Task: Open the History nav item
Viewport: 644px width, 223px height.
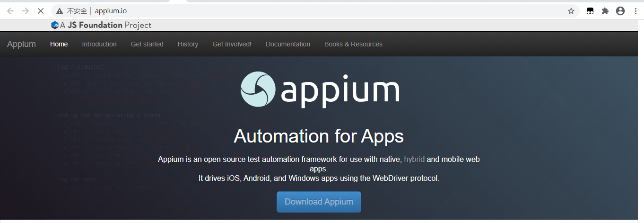Action: (x=188, y=44)
